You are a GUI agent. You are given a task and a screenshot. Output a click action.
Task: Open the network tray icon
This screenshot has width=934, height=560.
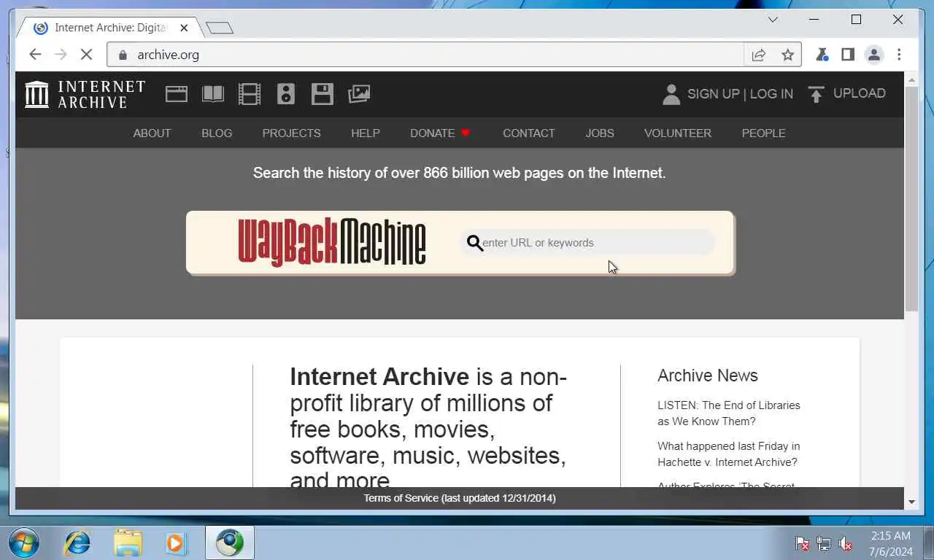click(x=824, y=544)
